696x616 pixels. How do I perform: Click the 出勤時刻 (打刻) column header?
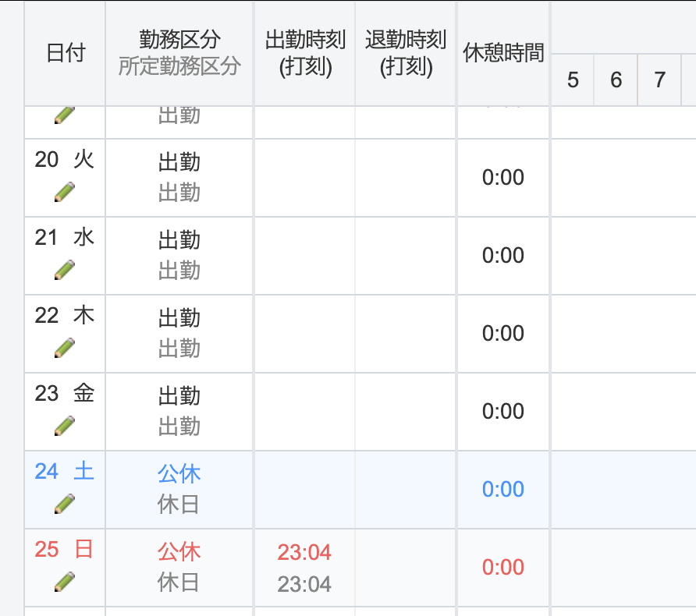click(x=305, y=53)
